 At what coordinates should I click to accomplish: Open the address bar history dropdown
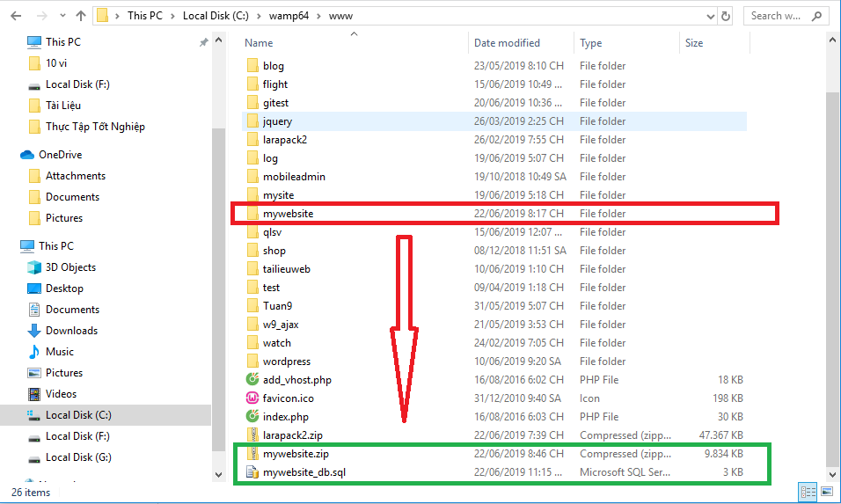click(711, 16)
